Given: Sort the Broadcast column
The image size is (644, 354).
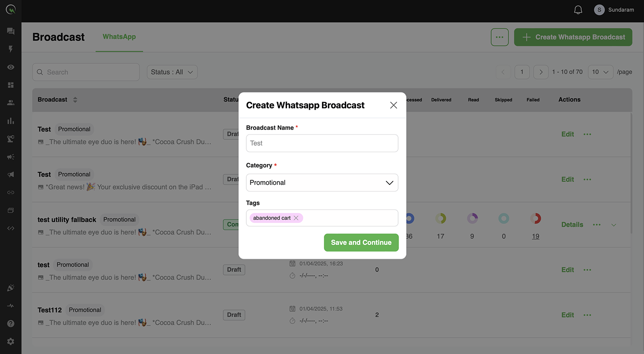Looking at the screenshot, I should [75, 100].
